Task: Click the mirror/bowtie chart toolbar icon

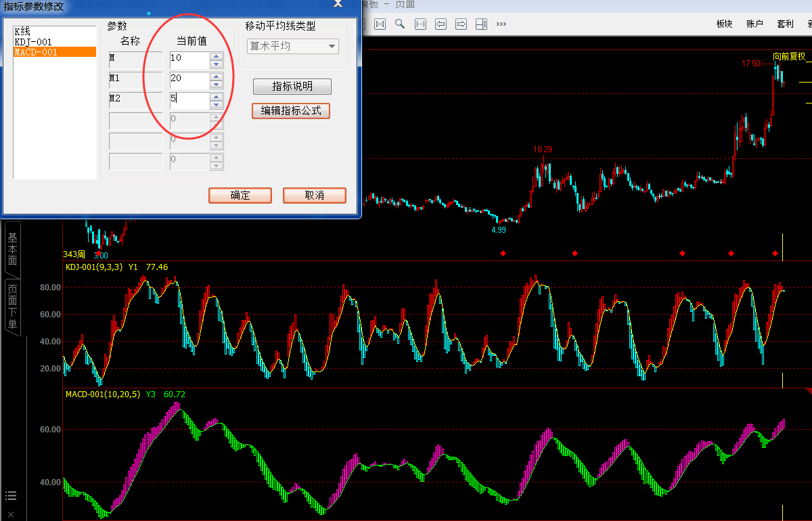Action: point(380,24)
